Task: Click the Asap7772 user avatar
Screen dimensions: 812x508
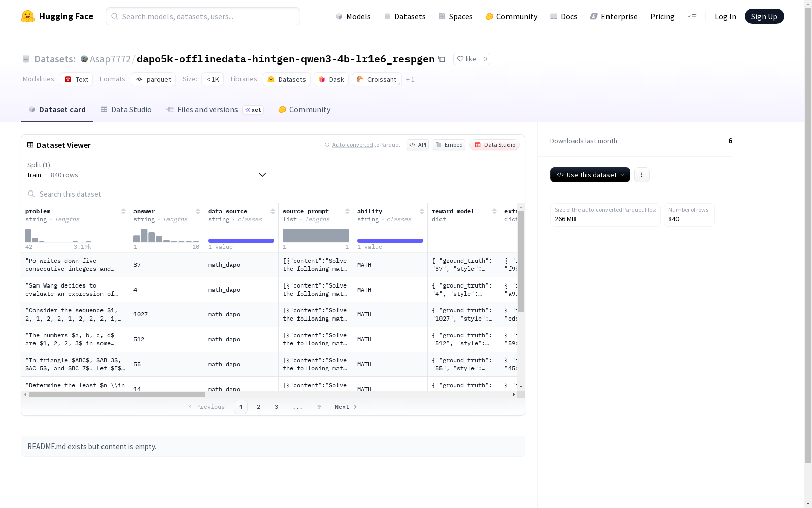Action: tap(84, 59)
